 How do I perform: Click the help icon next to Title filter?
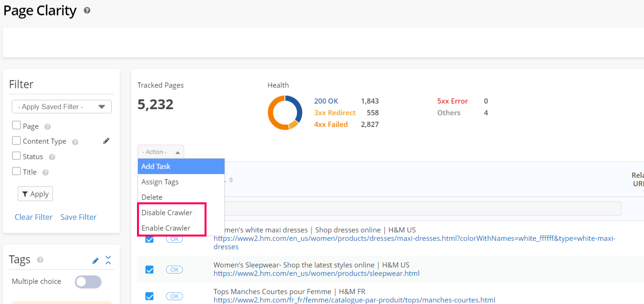(45, 172)
